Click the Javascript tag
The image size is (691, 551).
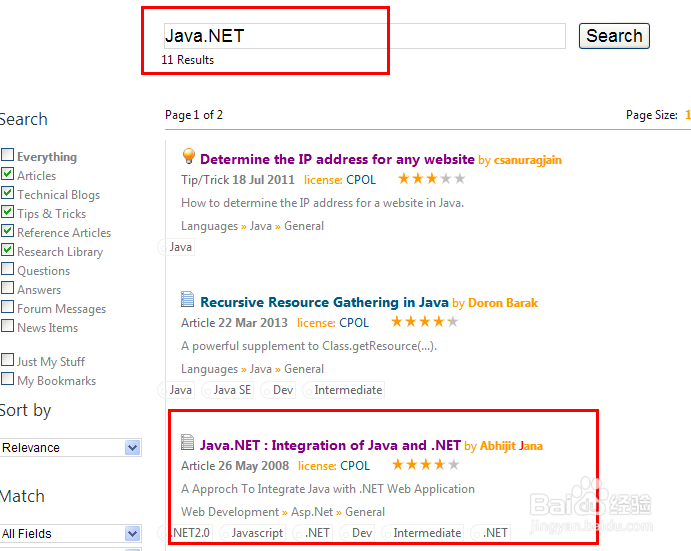point(257,533)
